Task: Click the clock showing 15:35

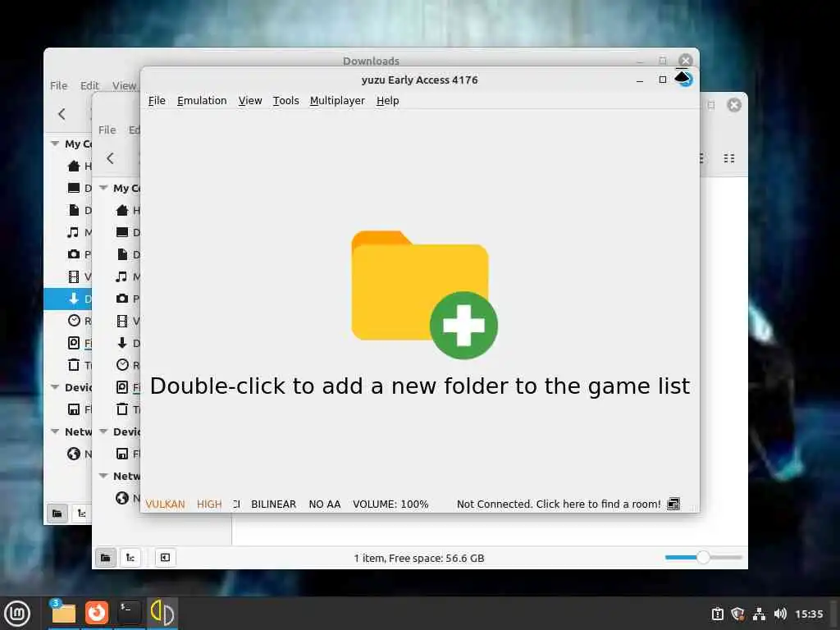Action: (x=809, y=614)
